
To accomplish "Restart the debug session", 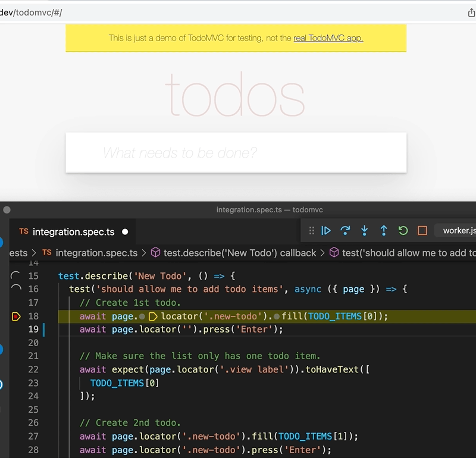I will click(403, 231).
